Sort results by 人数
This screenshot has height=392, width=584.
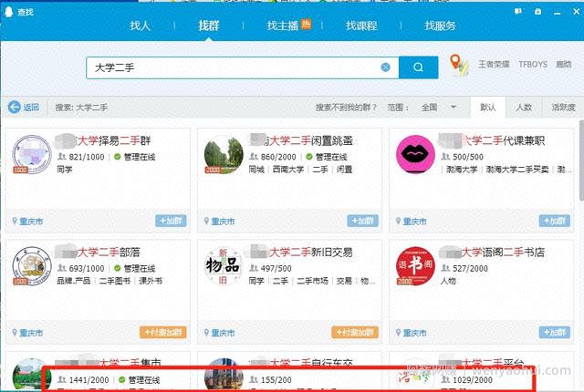point(524,107)
